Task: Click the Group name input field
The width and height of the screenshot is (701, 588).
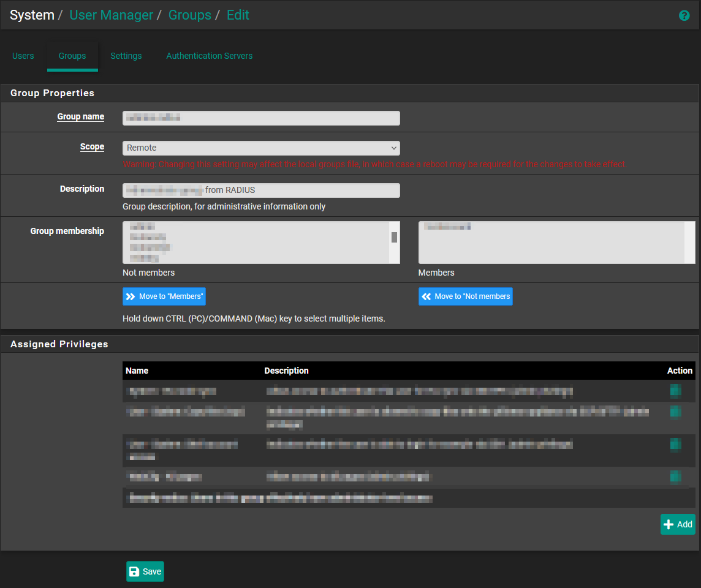Action: pos(261,118)
